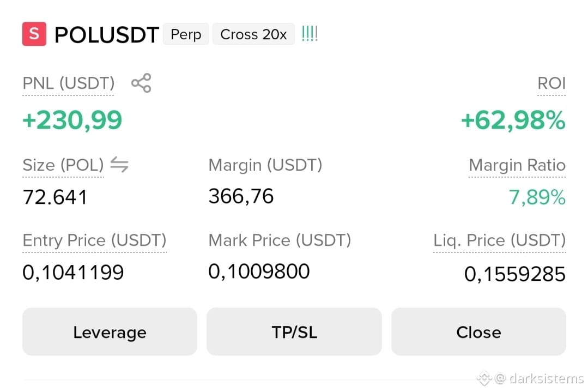
Task: Click the +62,98% ROI value
Action: click(513, 120)
